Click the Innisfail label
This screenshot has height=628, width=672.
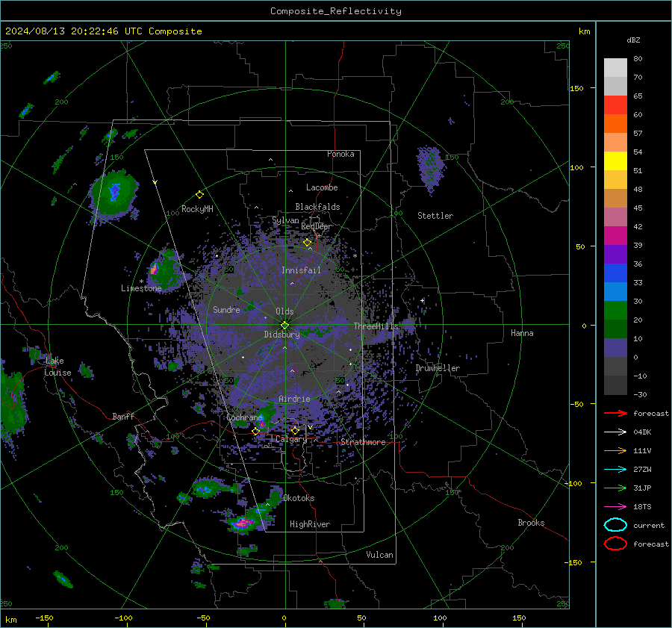pyautogui.click(x=301, y=270)
